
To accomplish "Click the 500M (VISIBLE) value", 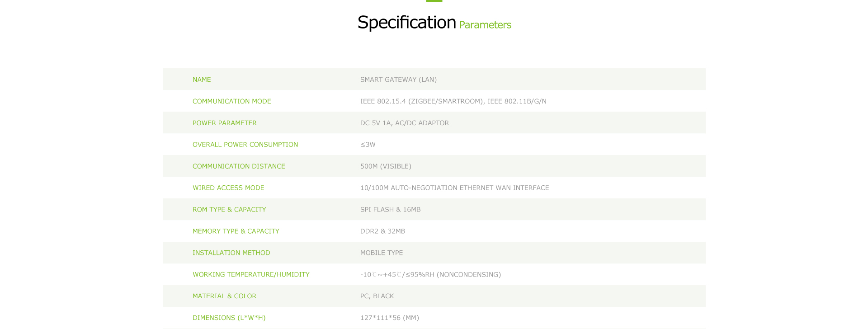I will click(x=386, y=166).
